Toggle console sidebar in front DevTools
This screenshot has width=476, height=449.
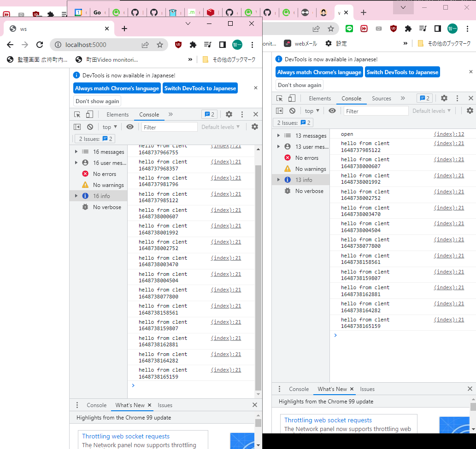(x=77, y=127)
